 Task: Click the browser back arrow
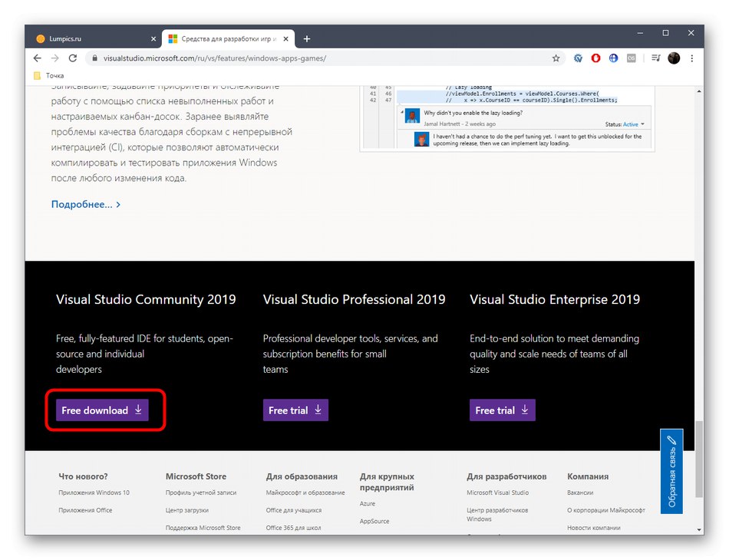click(x=37, y=58)
